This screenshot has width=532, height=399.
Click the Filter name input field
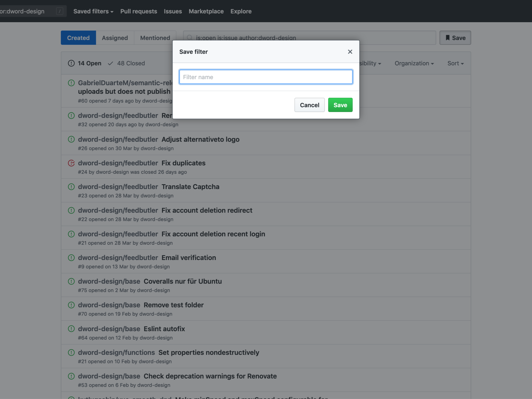[x=266, y=77]
